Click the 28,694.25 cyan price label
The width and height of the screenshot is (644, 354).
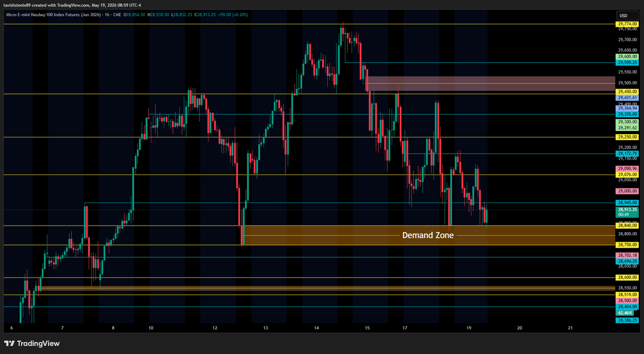627,261
